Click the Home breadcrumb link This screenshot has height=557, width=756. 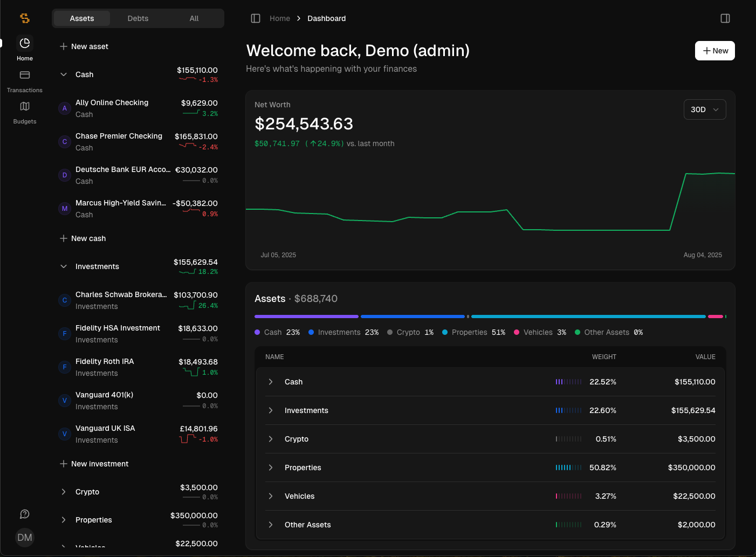pyautogui.click(x=280, y=18)
